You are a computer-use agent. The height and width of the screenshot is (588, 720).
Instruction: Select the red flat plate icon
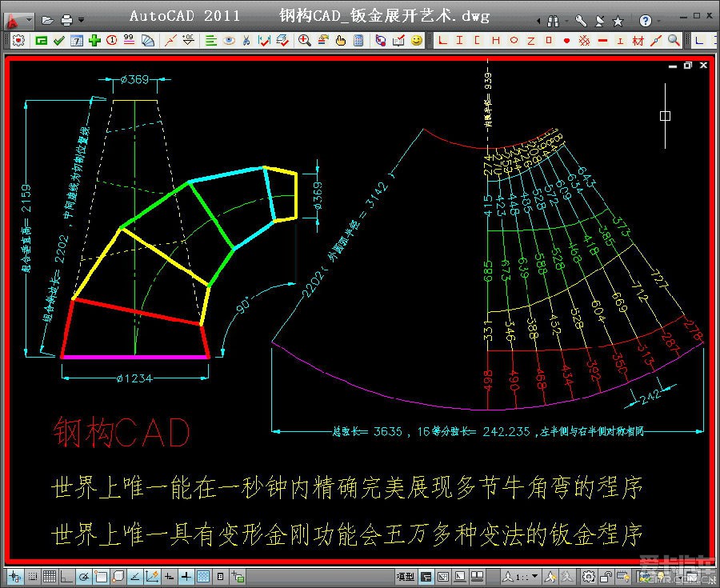point(603,41)
